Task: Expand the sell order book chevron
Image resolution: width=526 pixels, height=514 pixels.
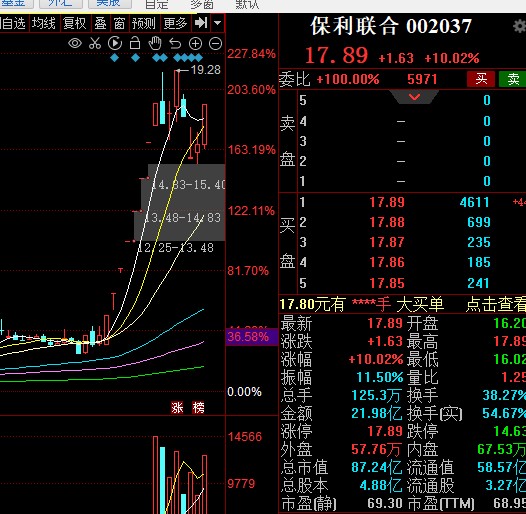Action: pos(415,97)
